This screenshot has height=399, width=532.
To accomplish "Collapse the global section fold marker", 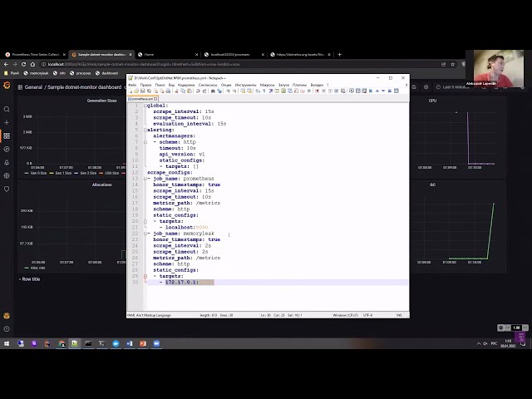I will (x=145, y=106).
